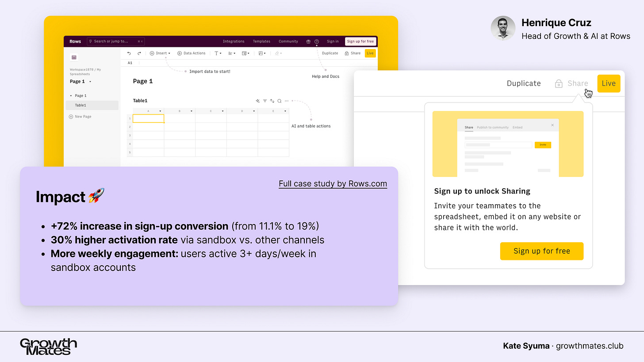Image resolution: width=644 pixels, height=362 pixels.
Task: Open column B header dropdown
Action: point(192,111)
